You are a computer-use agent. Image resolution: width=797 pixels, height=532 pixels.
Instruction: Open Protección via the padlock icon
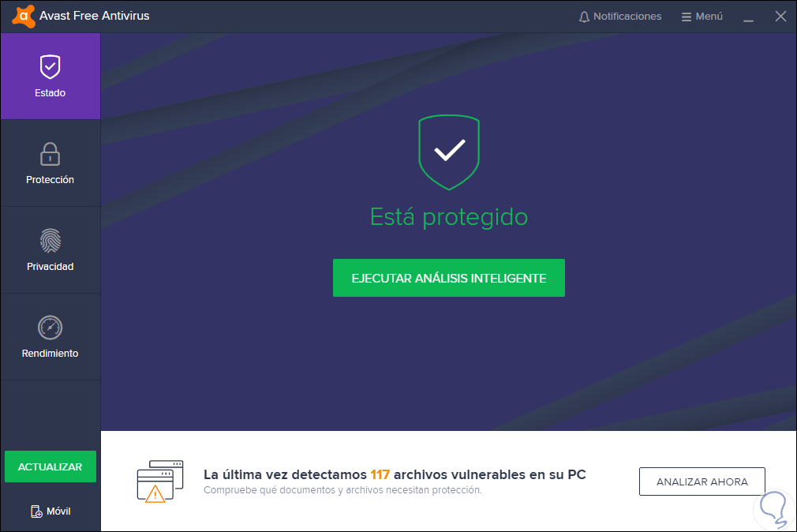tap(50, 154)
